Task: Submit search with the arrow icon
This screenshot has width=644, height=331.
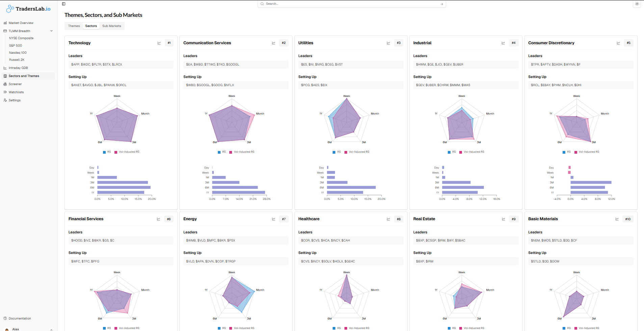Action: point(442,4)
